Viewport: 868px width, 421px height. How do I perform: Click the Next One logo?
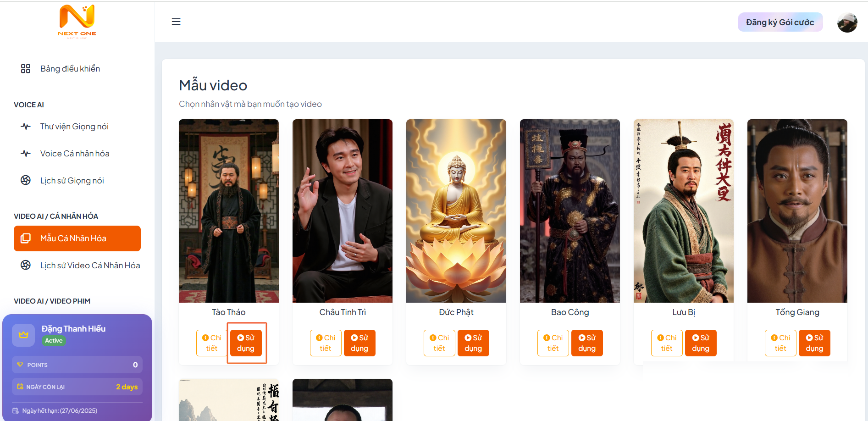click(x=77, y=22)
